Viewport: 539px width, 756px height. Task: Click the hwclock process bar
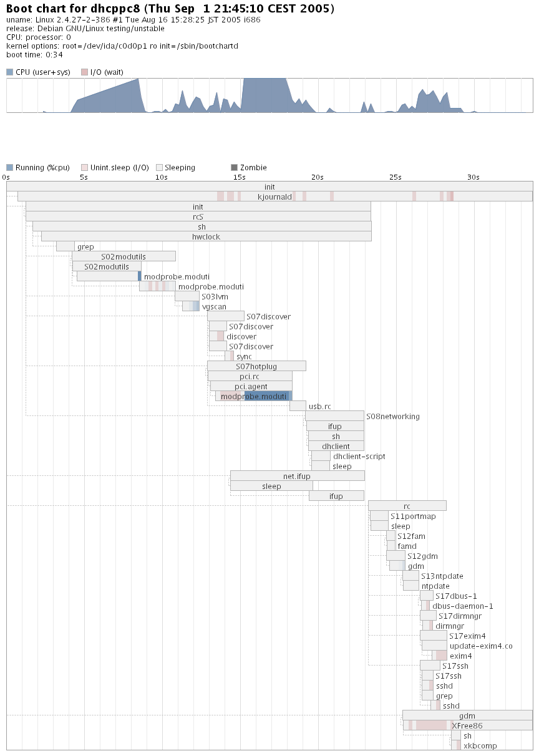206,236
